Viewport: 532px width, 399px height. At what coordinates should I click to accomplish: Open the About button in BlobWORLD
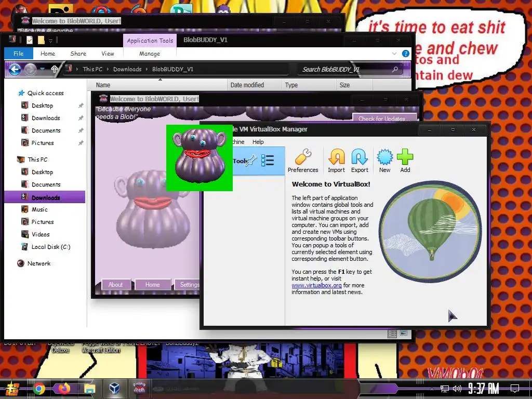[x=116, y=285]
